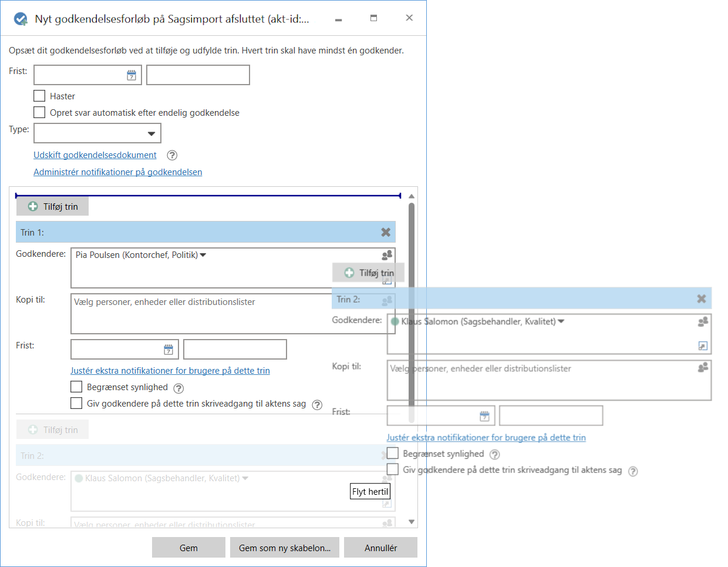Image resolution: width=728 pixels, height=567 pixels.
Task: Click the scroll-down arrow of the steps list
Action: coord(412,522)
